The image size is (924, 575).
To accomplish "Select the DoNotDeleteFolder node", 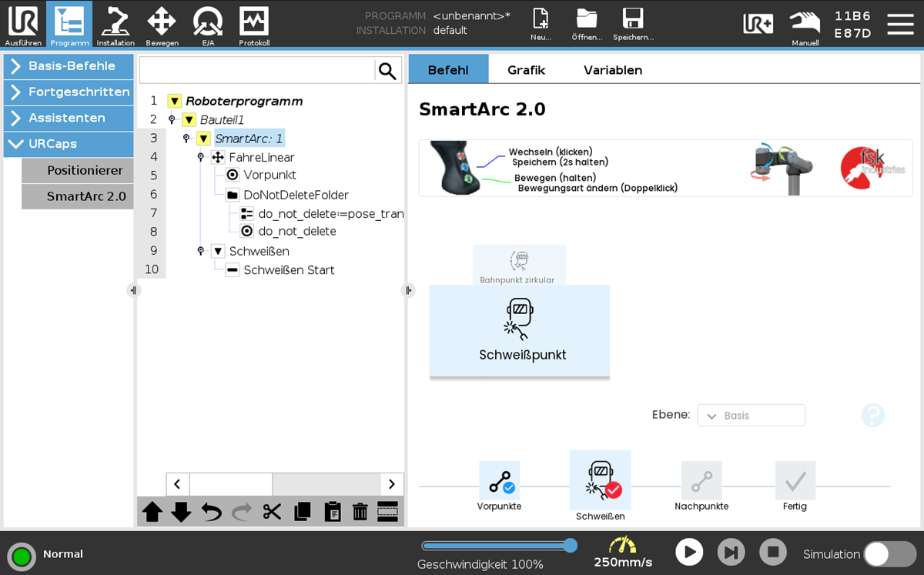I will coord(296,195).
